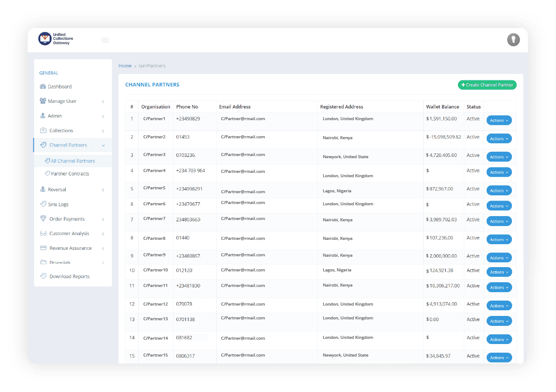Open Actions dropdown for C/Partner7

point(499,221)
